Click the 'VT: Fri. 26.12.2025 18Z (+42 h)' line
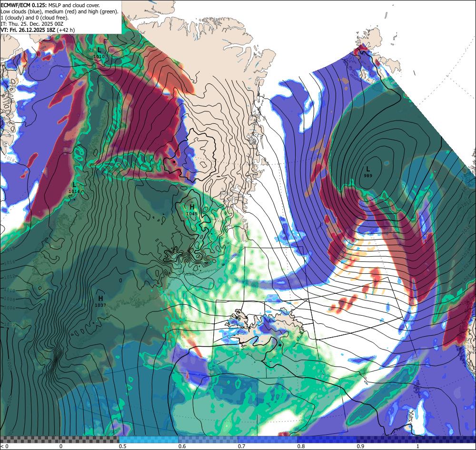This screenshot has height=450, width=476. click(38, 30)
